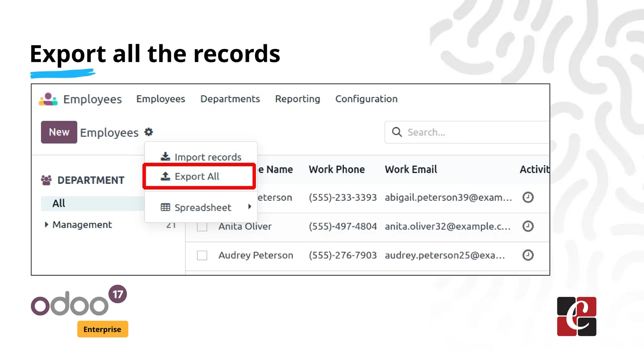Open the Employees menu in top bar

[x=161, y=99]
